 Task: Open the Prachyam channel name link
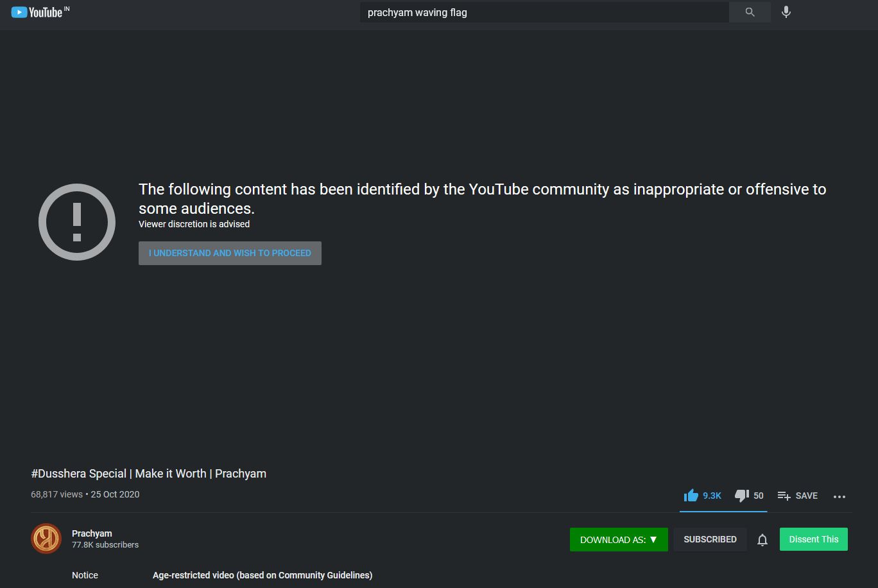pos(91,533)
